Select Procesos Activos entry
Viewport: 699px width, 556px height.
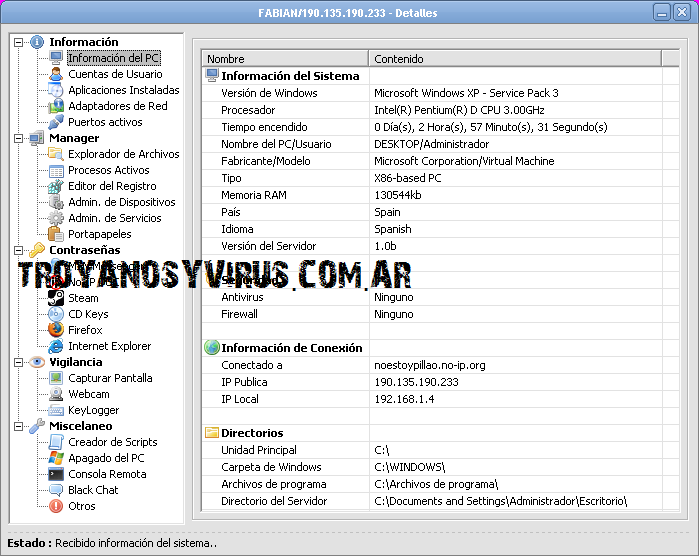point(108,170)
